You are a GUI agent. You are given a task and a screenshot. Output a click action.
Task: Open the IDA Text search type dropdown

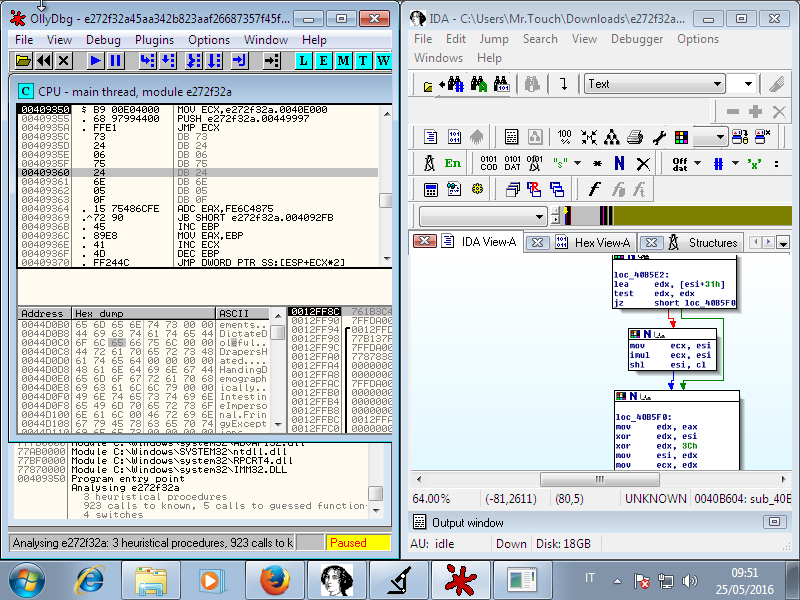717,84
